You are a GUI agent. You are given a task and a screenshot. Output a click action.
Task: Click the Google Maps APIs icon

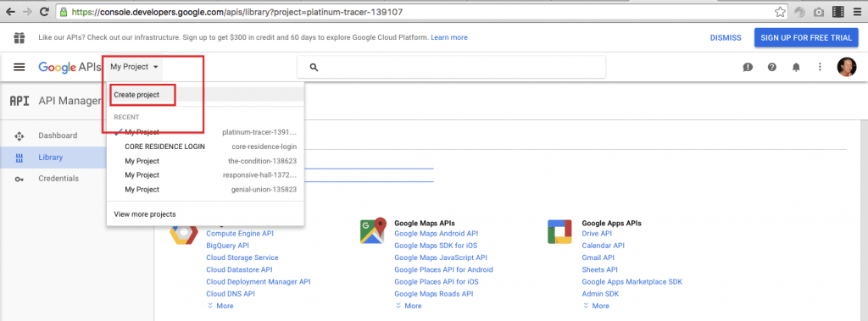[x=373, y=231]
